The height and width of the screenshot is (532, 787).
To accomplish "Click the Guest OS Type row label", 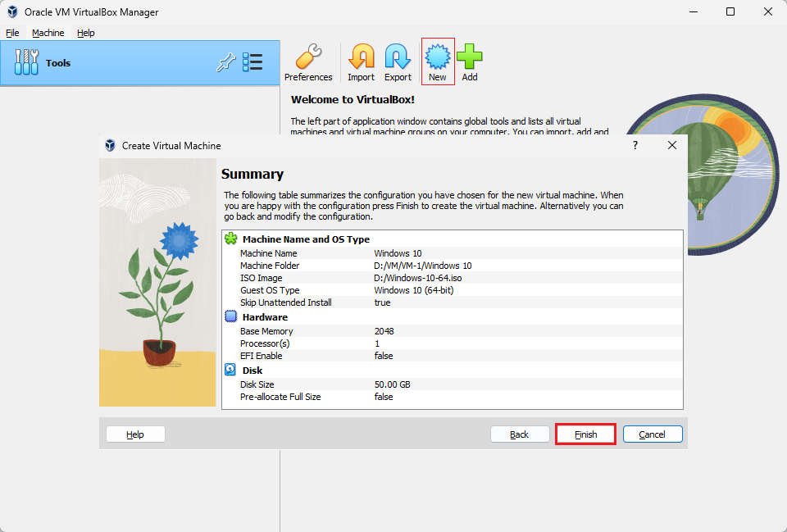I will click(x=270, y=290).
